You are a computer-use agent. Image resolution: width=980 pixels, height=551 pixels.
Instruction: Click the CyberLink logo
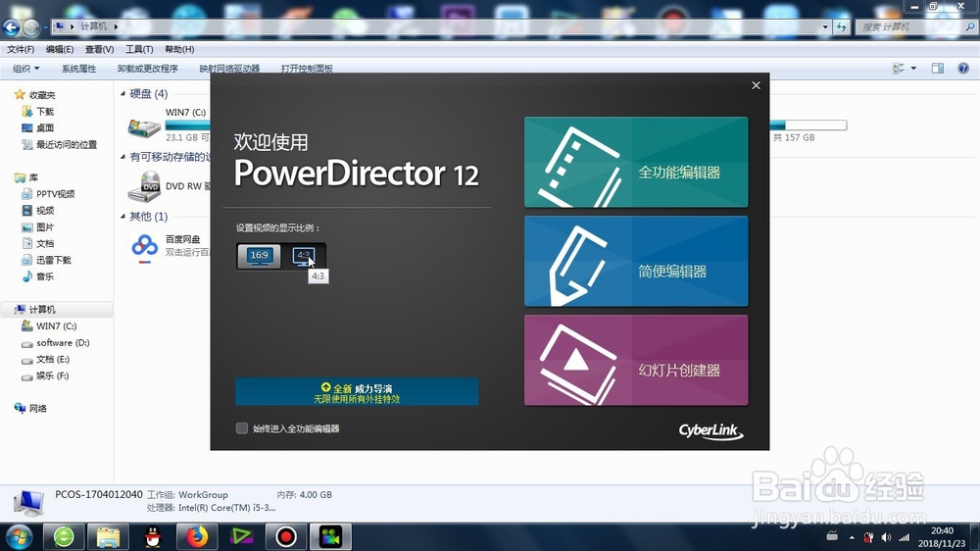[710, 431]
